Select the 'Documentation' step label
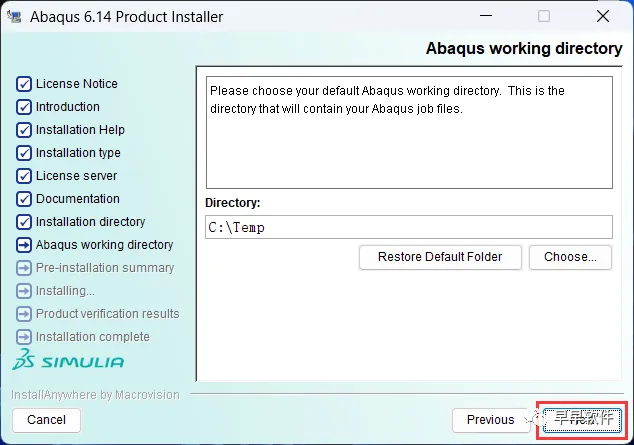This screenshot has width=634, height=445. (78, 199)
